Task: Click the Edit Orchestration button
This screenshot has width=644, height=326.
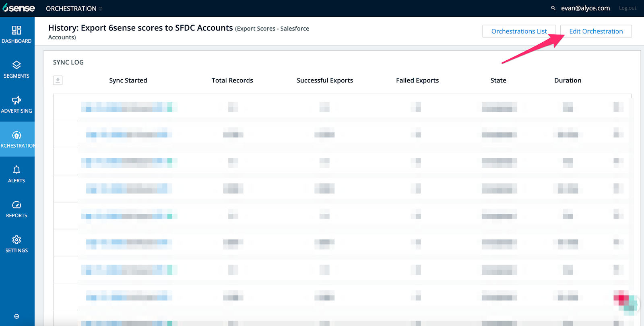Action: (x=596, y=31)
